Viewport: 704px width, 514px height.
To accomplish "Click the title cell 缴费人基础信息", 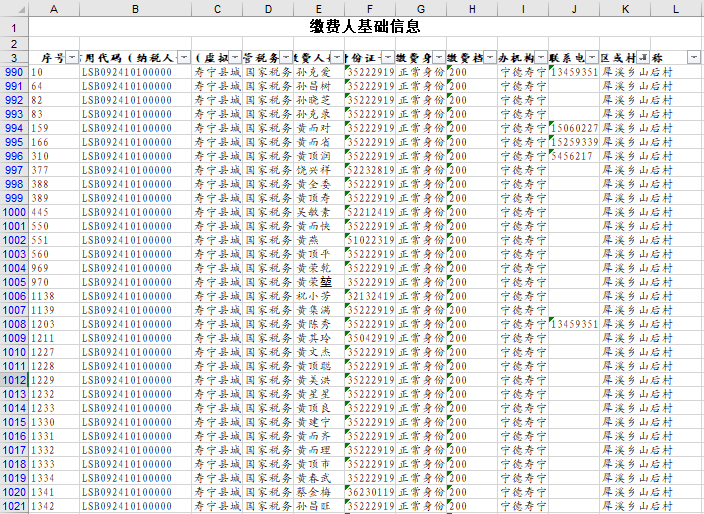I will (x=365, y=26).
